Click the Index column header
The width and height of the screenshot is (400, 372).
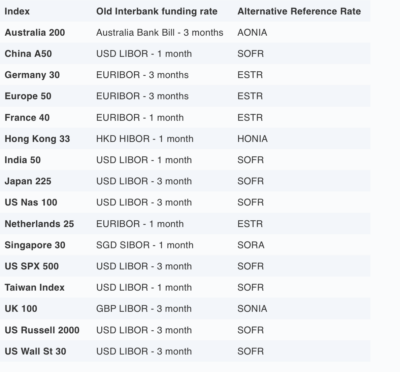pos(17,11)
